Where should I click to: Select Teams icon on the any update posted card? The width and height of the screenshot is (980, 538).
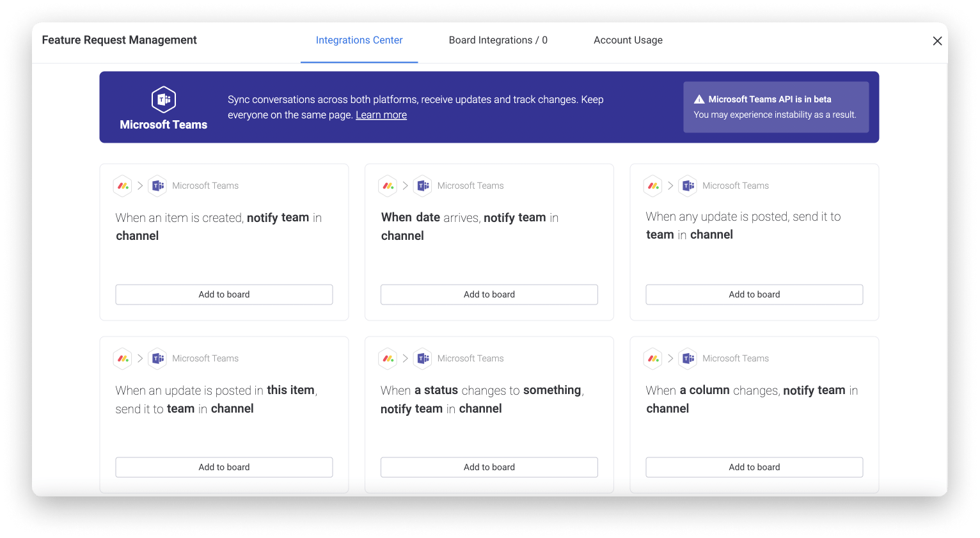[688, 186]
